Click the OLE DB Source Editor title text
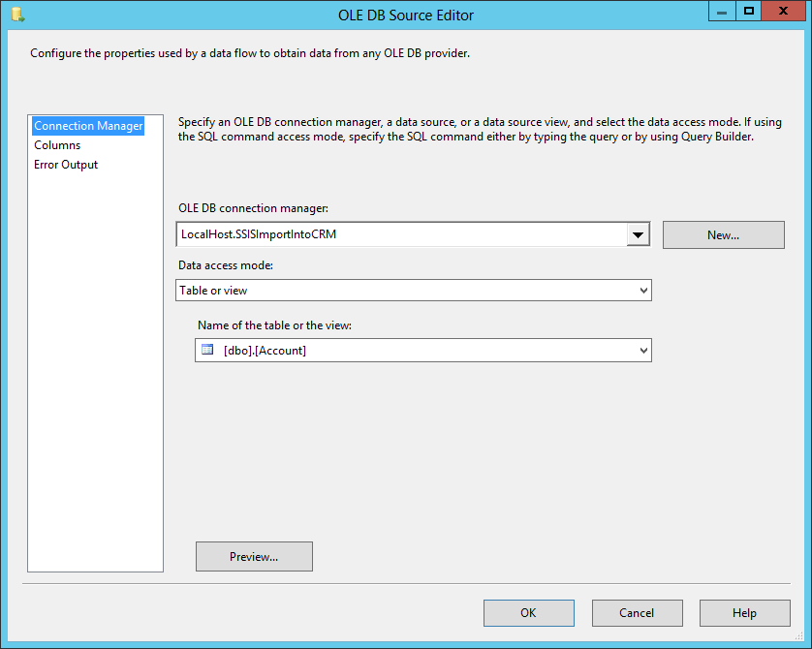 pos(405,15)
